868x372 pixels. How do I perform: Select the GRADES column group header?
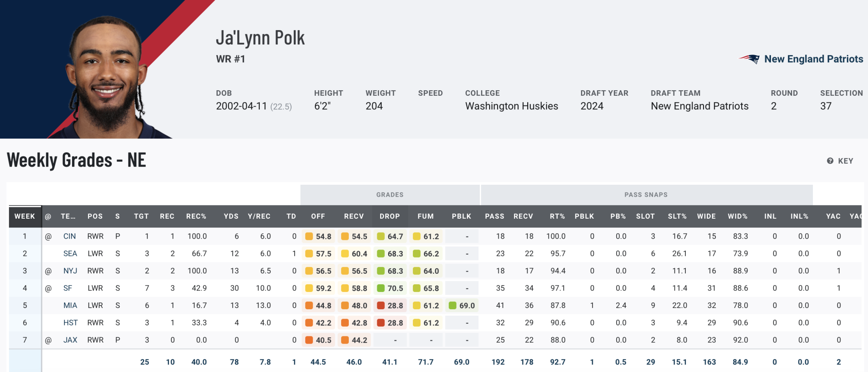[390, 195]
